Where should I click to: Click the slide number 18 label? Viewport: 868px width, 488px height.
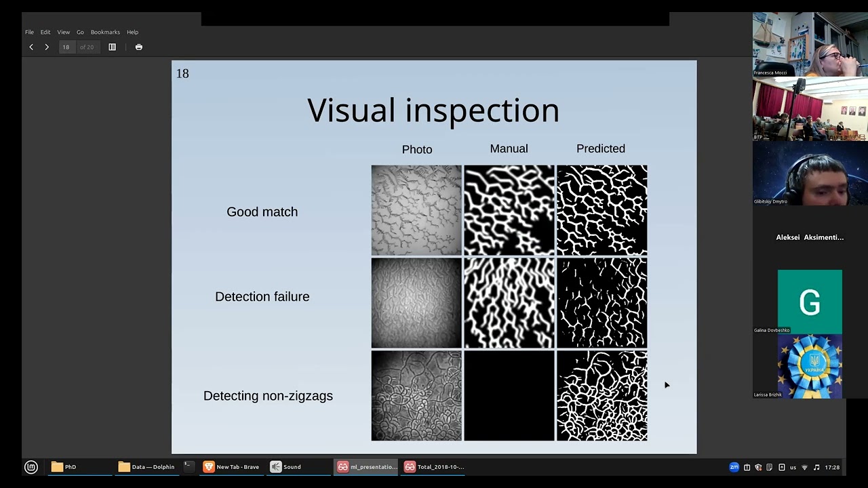click(182, 73)
